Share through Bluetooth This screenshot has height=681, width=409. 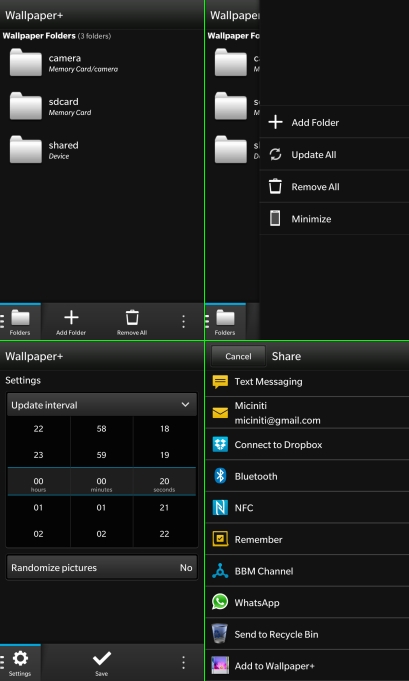[x=307, y=476]
